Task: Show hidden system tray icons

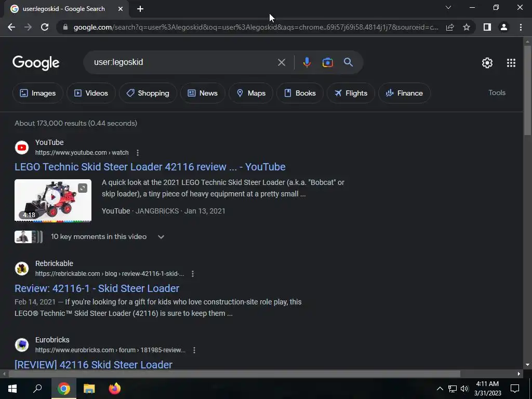Action: coord(440,389)
